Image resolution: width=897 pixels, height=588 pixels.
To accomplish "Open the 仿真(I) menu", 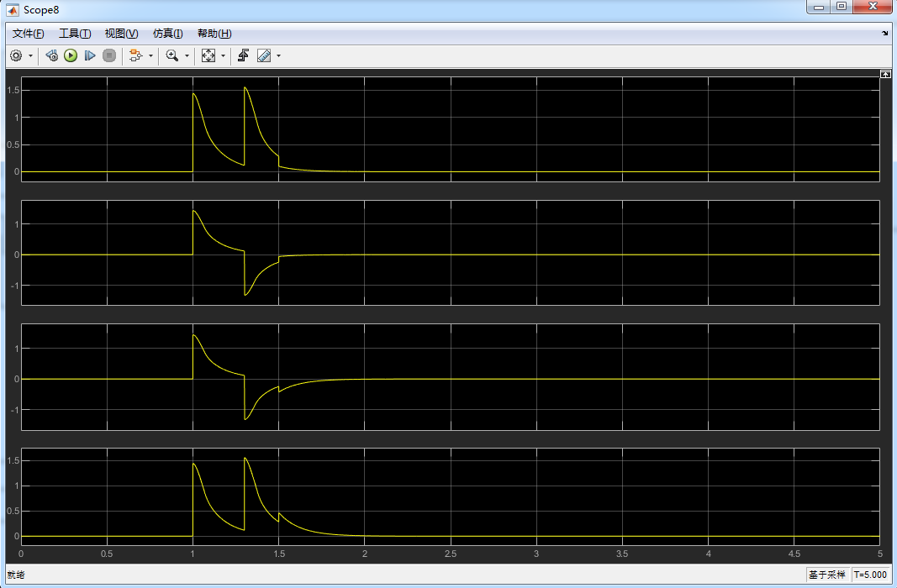I will point(167,34).
